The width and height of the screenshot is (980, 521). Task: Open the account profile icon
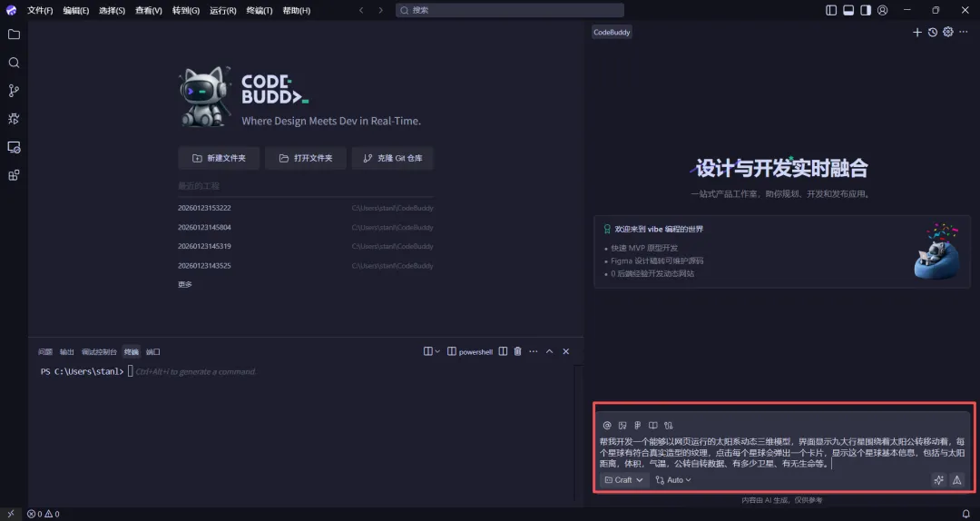coord(883,10)
